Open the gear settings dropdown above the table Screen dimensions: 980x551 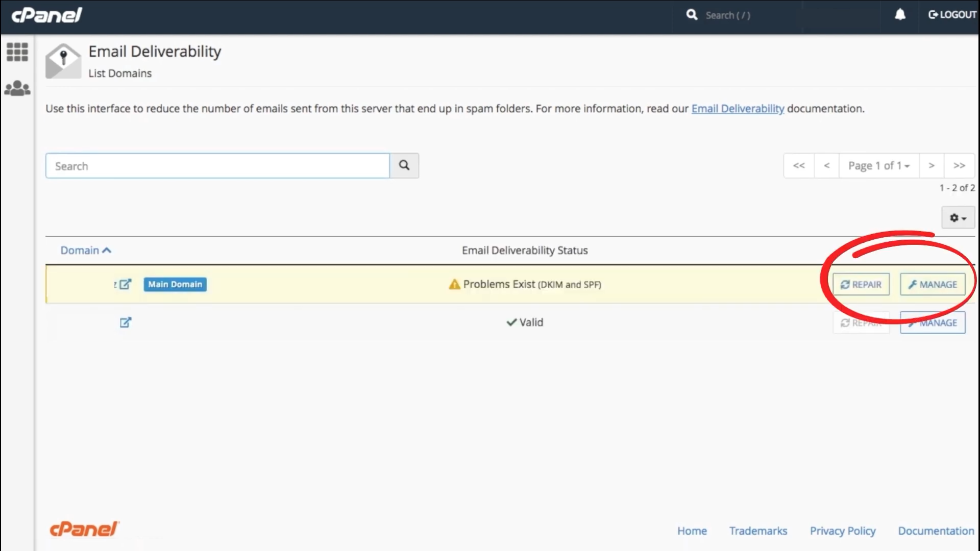click(958, 217)
